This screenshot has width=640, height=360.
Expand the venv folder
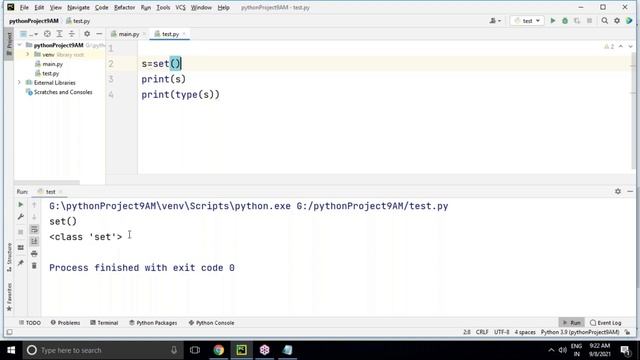point(28,54)
